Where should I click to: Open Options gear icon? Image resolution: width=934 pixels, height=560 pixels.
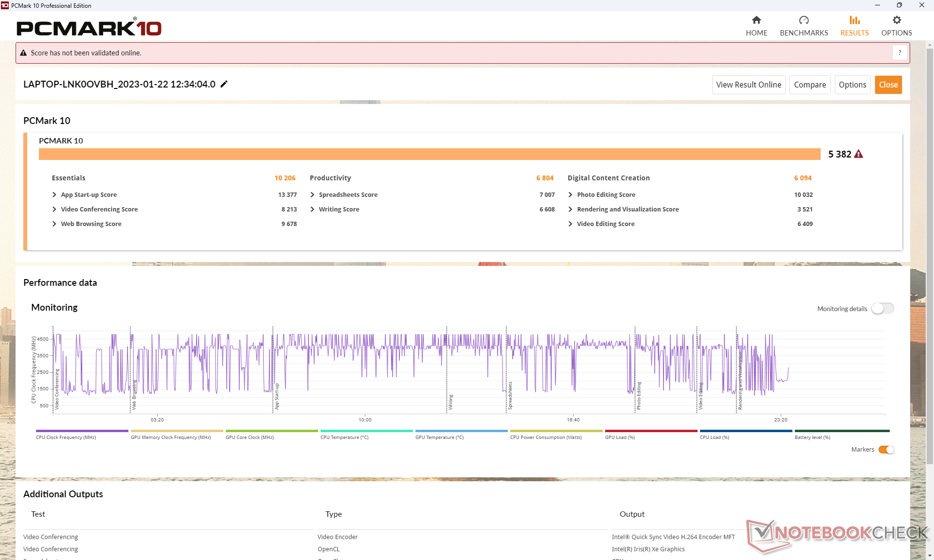click(897, 20)
